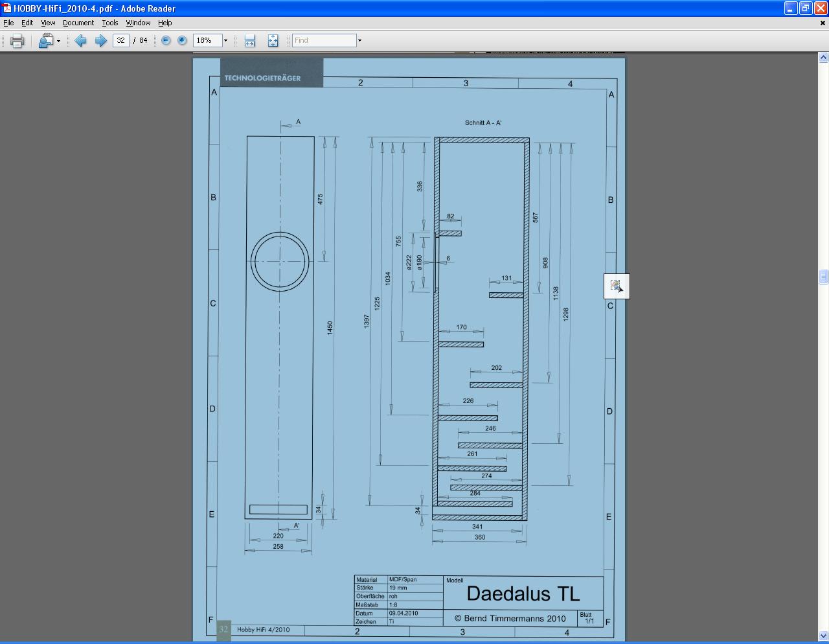Screen dimensions: 829x644
Task: Toggle fit-width scrolling page view icon
Action: point(250,41)
